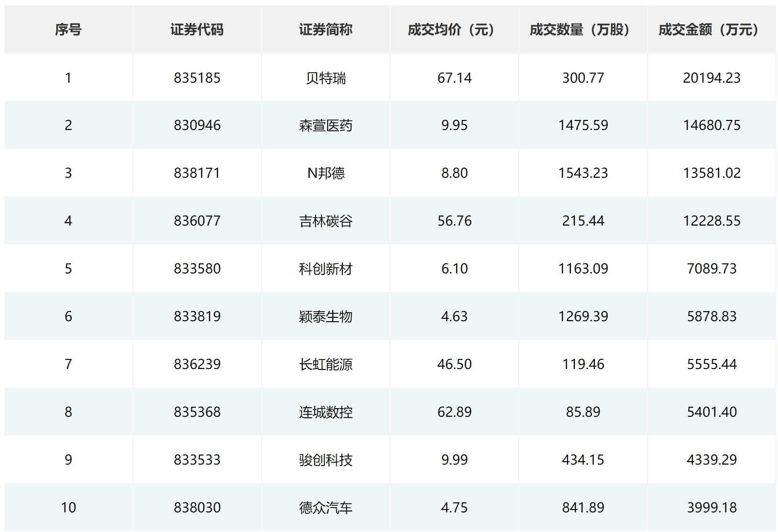778x532 pixels.
Task: Click amount value 12228.55
Action: pos(712,221)
